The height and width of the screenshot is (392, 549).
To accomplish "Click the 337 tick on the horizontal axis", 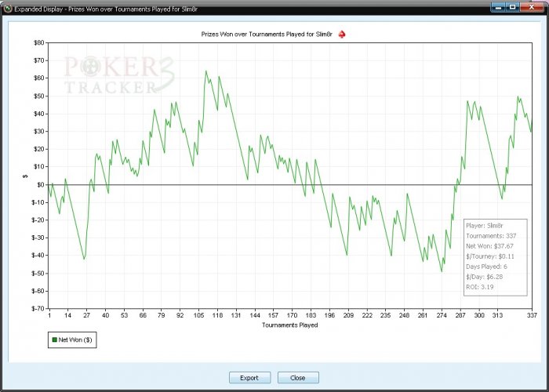I will (530, 315).
